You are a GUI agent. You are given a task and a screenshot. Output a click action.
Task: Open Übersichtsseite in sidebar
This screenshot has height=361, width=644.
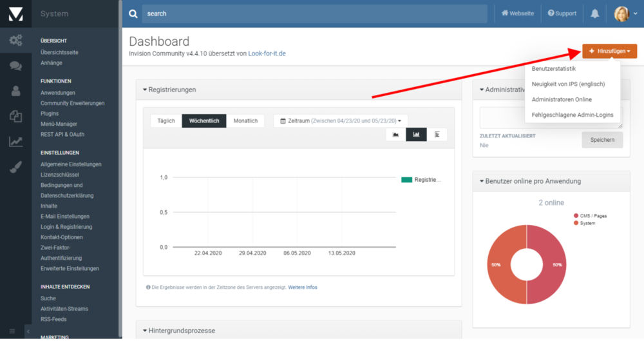click(x=59, y=53)
